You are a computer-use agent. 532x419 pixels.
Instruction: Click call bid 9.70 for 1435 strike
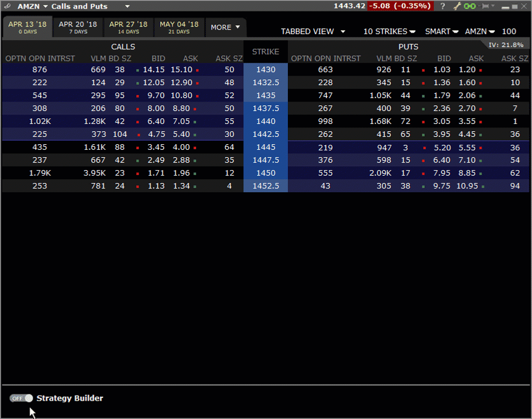[x=156, y=96]
